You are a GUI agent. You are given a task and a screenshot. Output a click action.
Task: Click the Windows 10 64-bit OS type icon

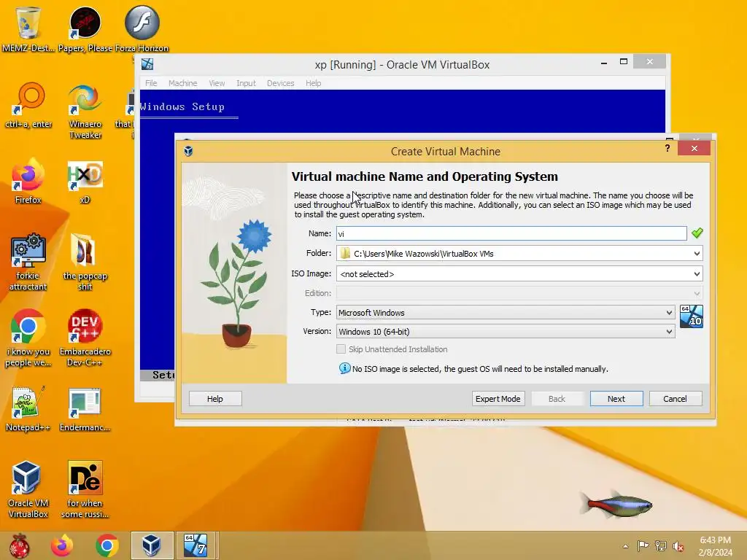click(x=692, y=316)
